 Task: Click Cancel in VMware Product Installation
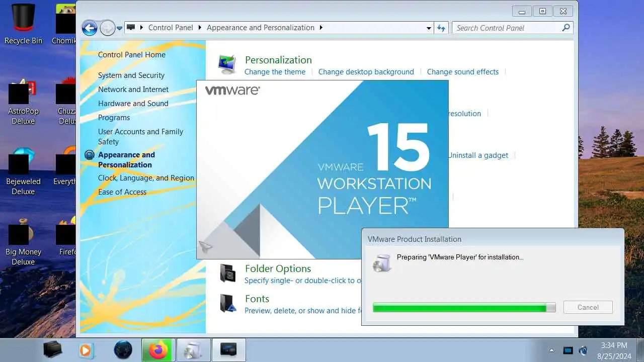(x=588, y=307)
